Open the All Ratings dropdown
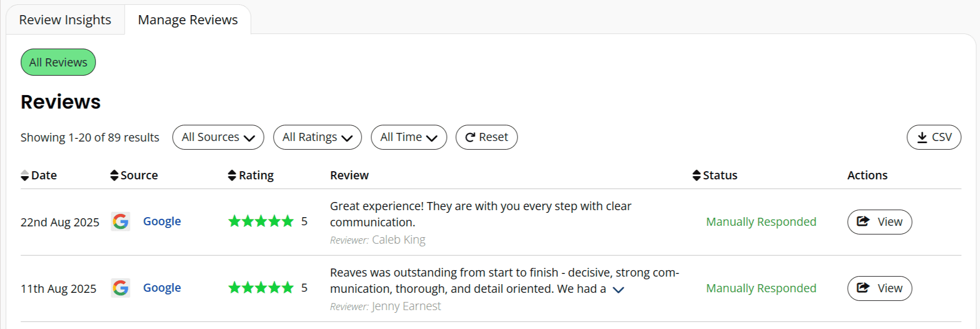This screenshot has width=980, height=329. (317, 137)
